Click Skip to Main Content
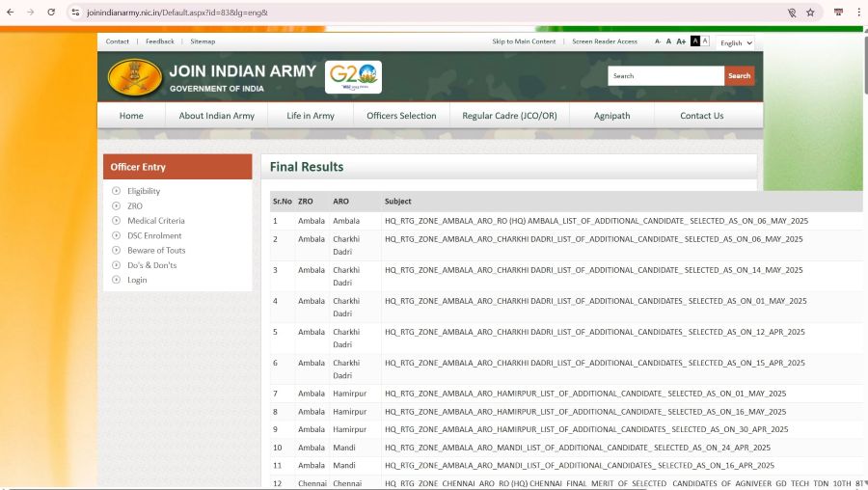 coord(524,41)
